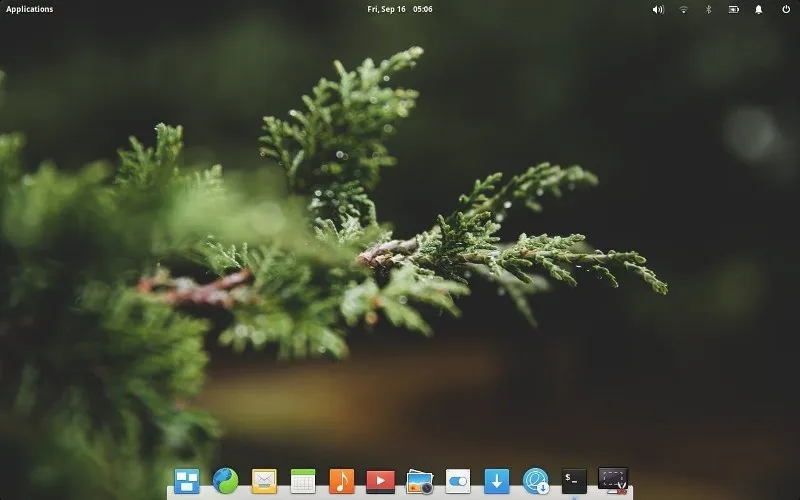Image resolution: width=800 pixels, height=500 pixels.
Task: Launch the Photos app from dock
Action: coord(419,481)
